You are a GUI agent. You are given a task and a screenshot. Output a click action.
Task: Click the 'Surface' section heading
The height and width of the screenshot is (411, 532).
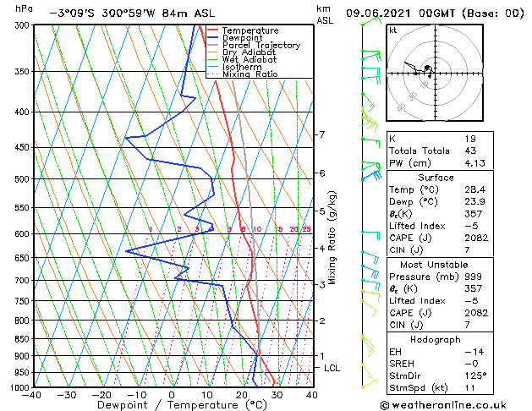pyautogui.click(x=436, y=178)
